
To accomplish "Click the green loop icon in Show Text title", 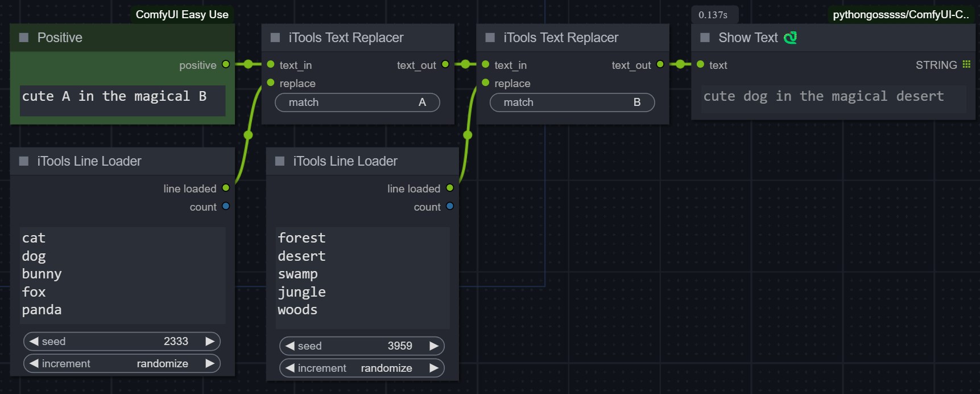I will coord(790,38).
